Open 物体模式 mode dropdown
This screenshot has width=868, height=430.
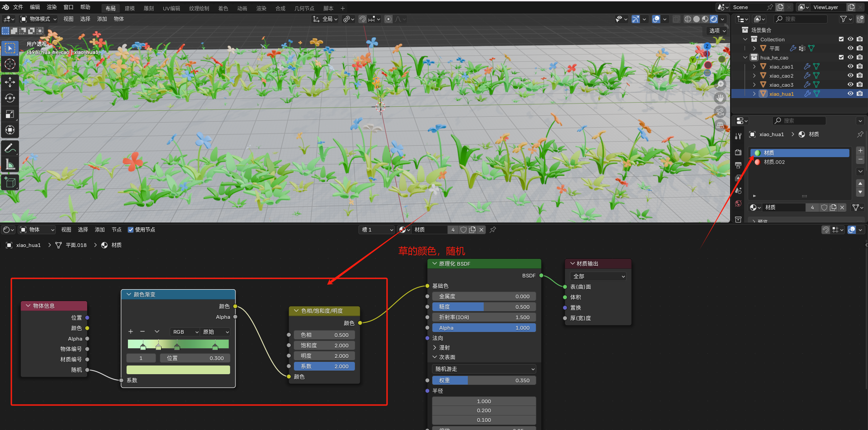39,19
